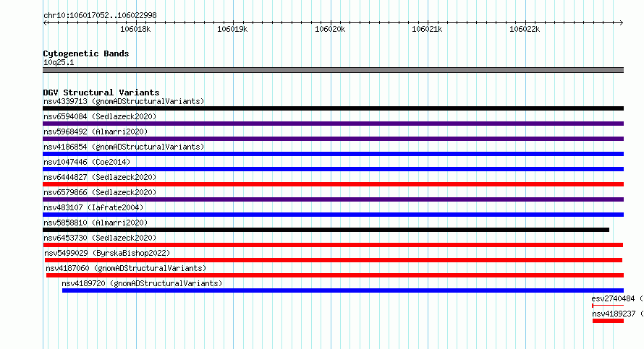644x349 pixels.
Task: Open nsv4189720 gnomAD variant label
Action: click(142, 283)
